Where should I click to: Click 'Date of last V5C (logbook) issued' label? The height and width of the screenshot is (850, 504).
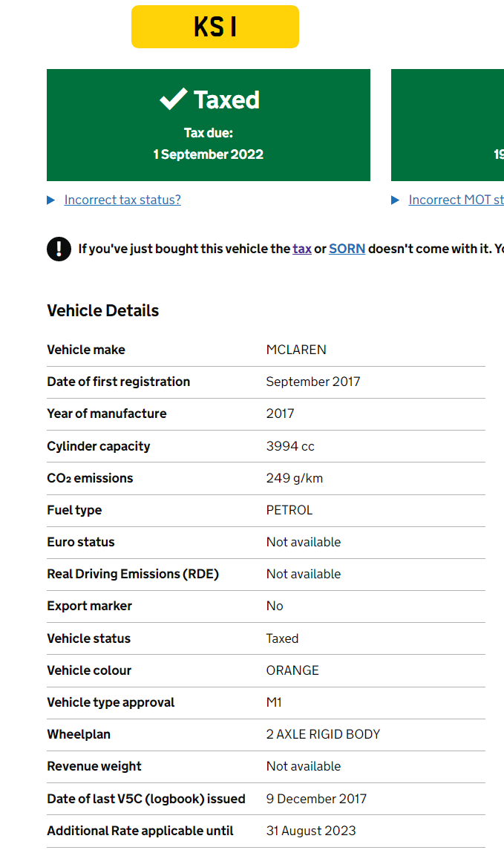[146, 799]
